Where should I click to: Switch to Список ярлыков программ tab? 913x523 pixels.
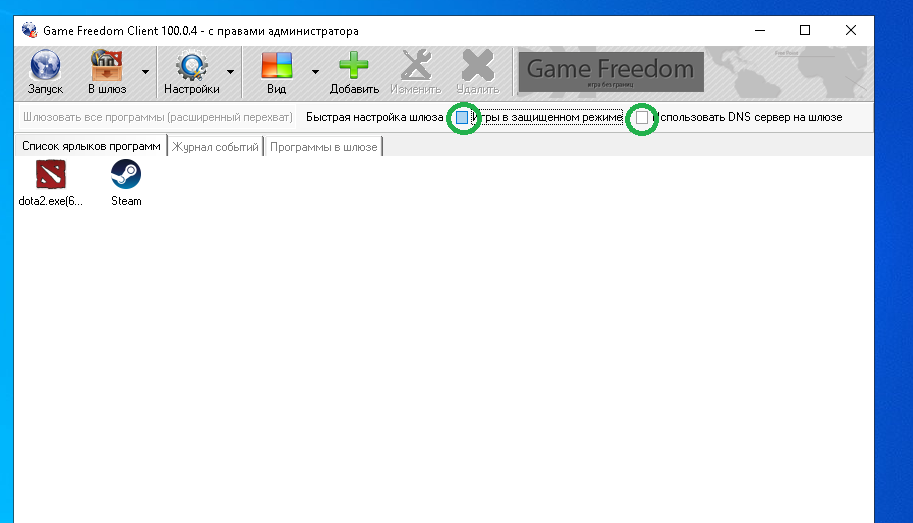pos(91,146)
